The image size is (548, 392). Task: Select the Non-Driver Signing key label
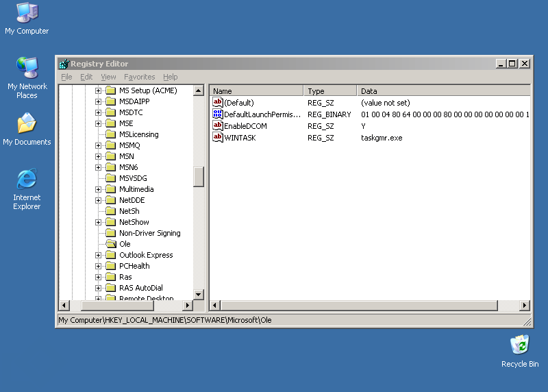tap(150, 233)
